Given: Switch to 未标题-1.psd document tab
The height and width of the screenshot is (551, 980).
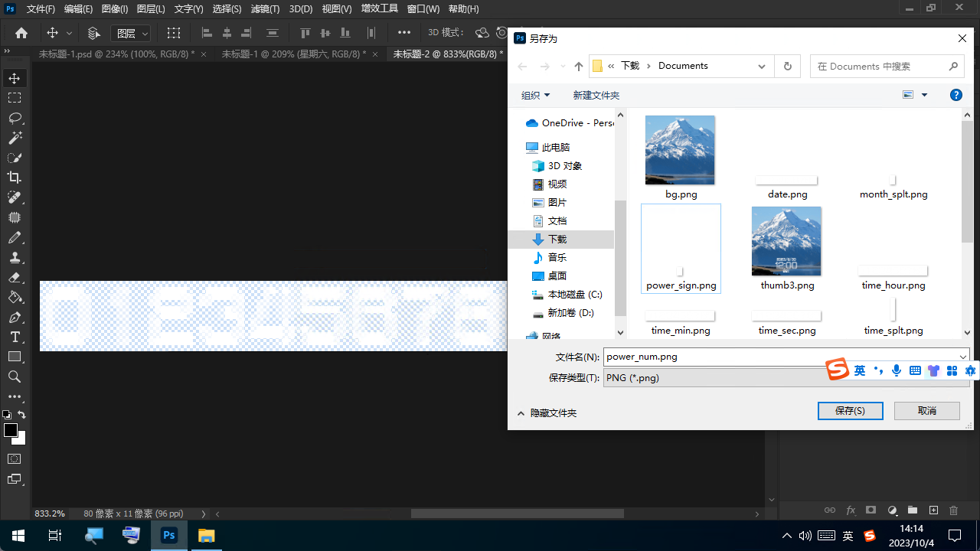Looking at the screenshot, I should (x=116, y=54).
